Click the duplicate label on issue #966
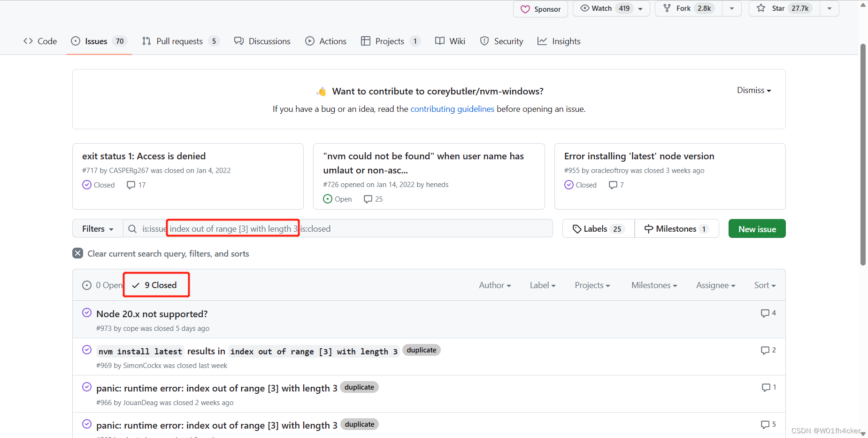Image resolution: width=868 pixels, height=438 pixels. [x=359, y=387]
